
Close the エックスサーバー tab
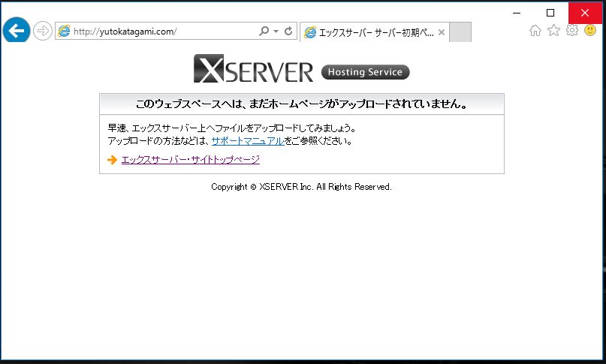(442, 32)
